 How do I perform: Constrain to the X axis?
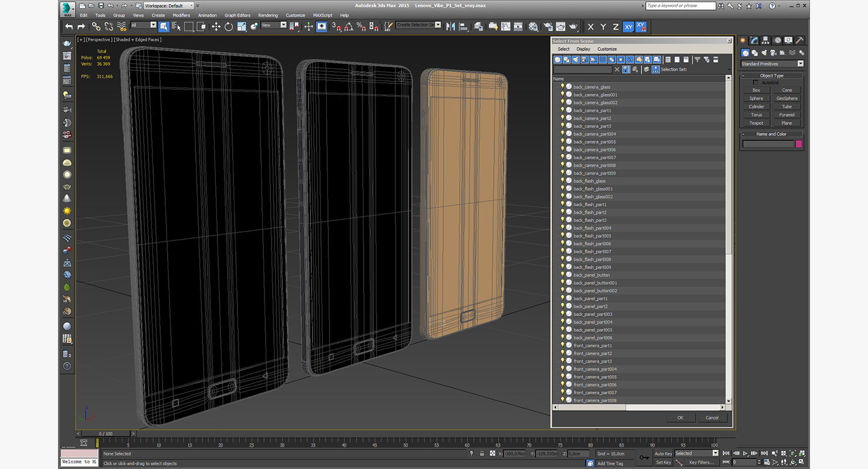tap(590, 26)
